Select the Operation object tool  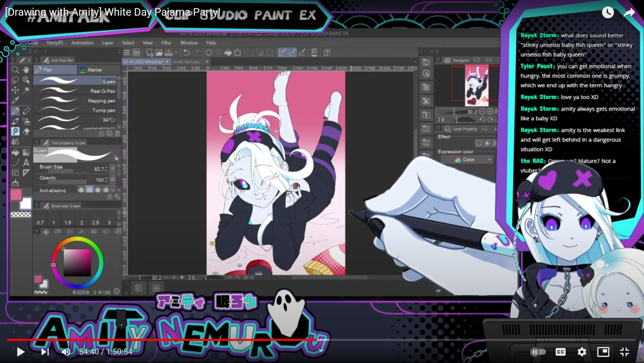click(26, 80)
